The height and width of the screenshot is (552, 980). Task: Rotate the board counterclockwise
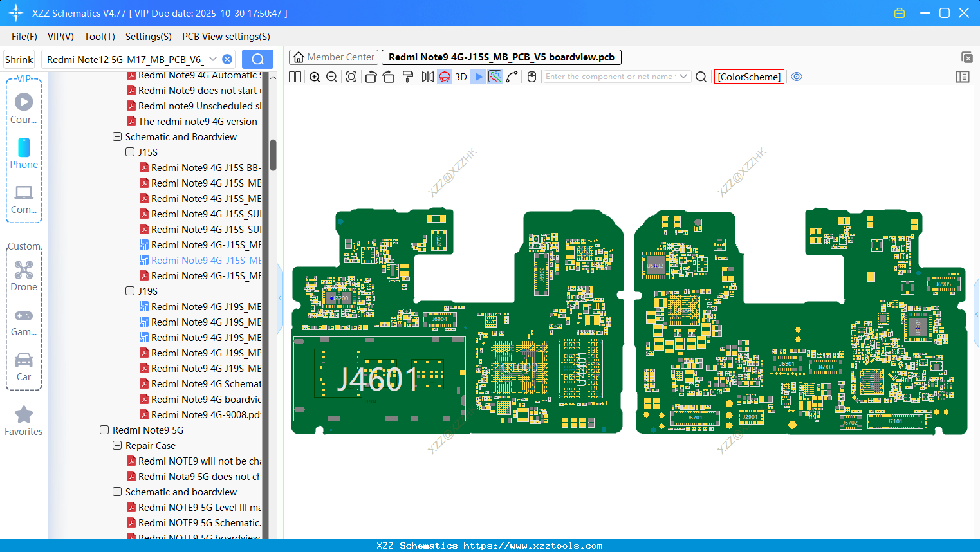pos(371,77)
